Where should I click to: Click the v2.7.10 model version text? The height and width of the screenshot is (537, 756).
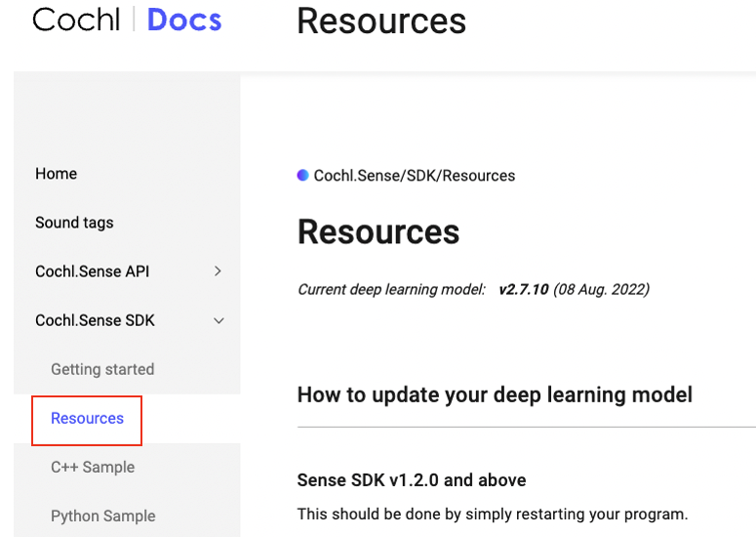[x=524, y=289]
